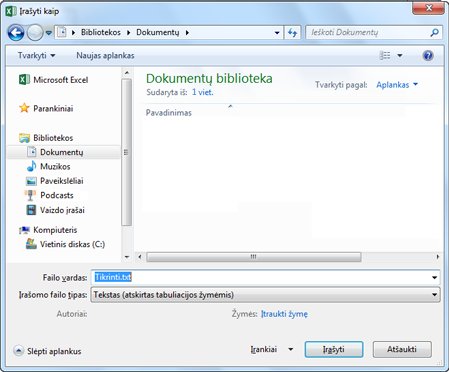
Task: Click the Dokumentų breadcrumb segment
Action: coord(158,32)
